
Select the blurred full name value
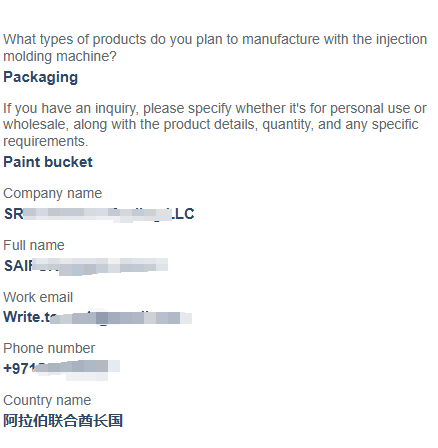(86, 266)
